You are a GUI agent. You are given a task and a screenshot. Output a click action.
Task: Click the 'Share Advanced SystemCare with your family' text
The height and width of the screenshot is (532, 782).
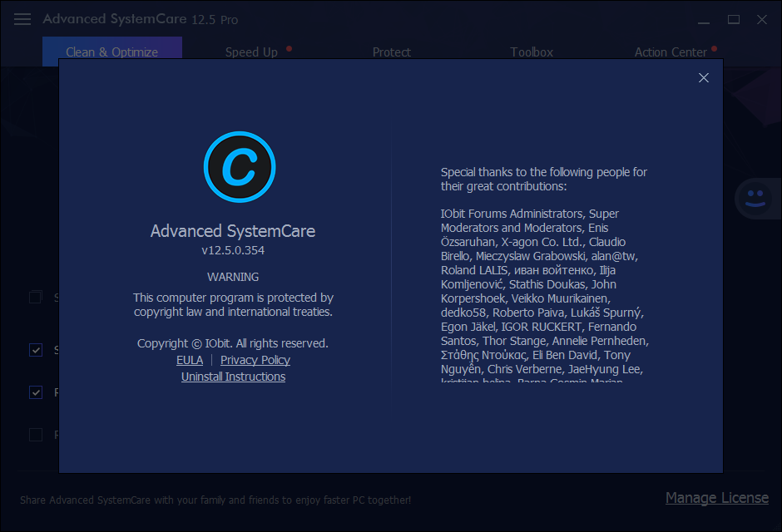click(215, 500)
